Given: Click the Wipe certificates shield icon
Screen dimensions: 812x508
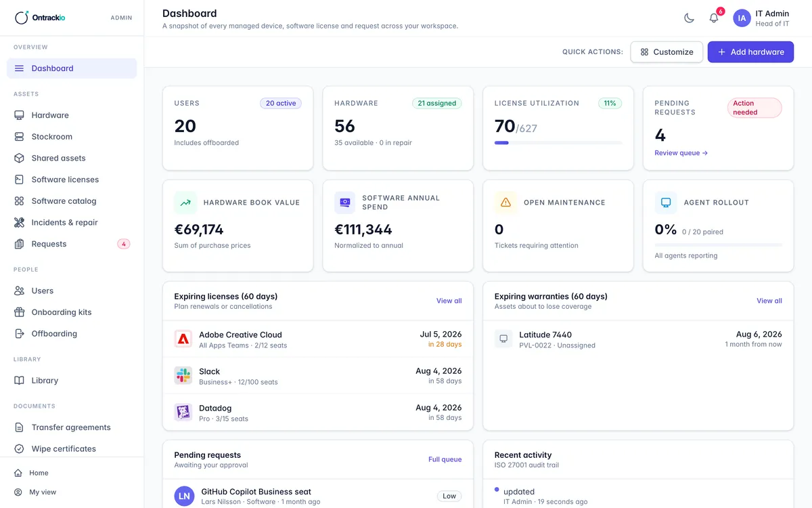Looking at the screenshot, I should pos(19,449).
